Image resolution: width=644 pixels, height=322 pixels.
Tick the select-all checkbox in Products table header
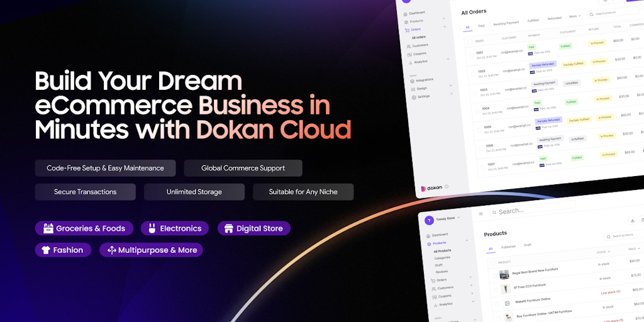493,264
